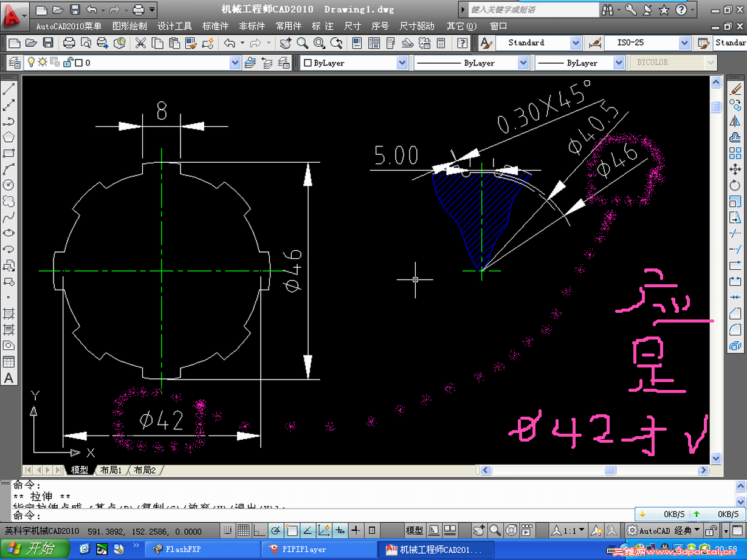Image resolution: width=747 pixels, height=560 pixels.
Task: Open the Standard text style dropdown
Action: coord(576,43)
